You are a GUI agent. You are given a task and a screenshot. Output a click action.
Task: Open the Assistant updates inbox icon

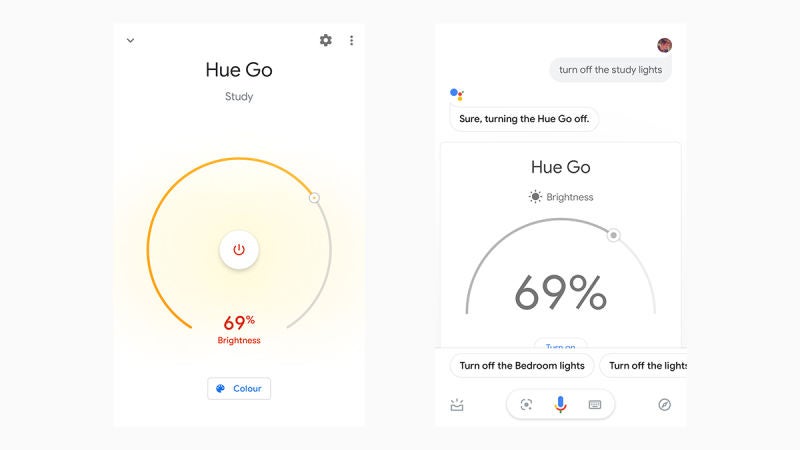coord(457,404)
